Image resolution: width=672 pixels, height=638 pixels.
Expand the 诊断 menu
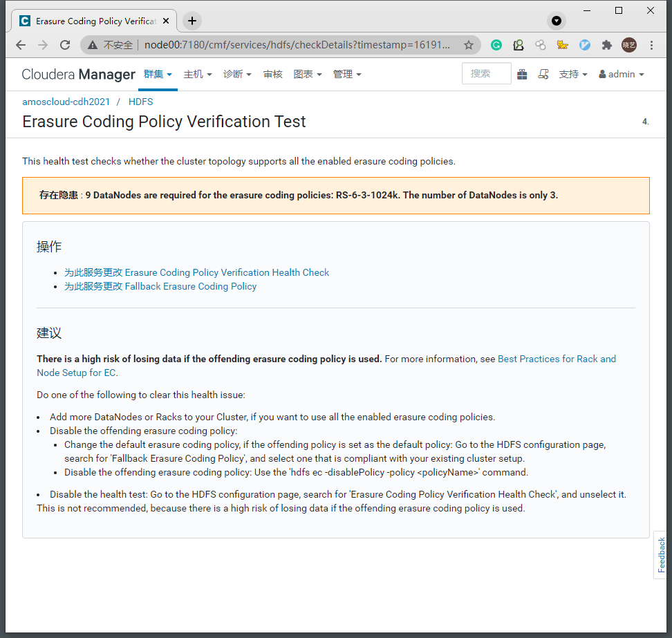(x=237, y=74)
